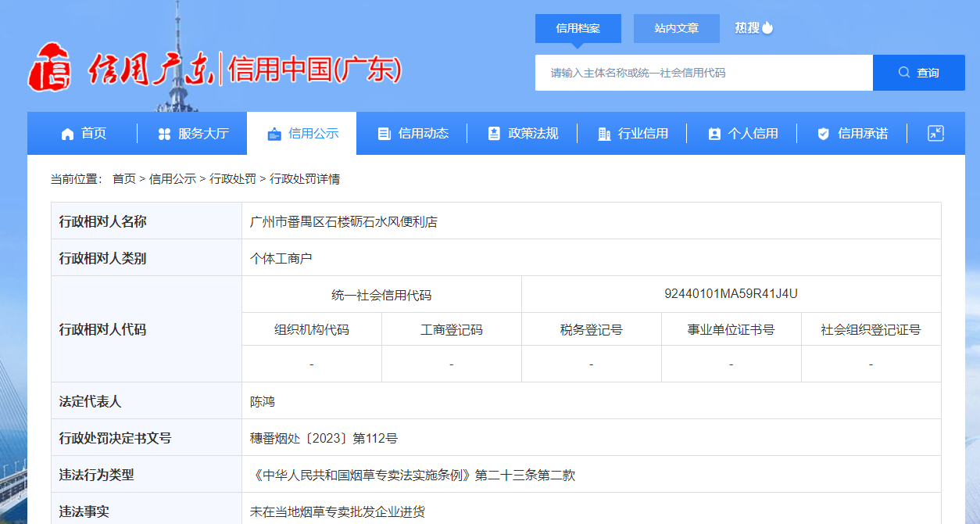Focus the 主体名称或统一社会信用代码 search field
Viewport: 980px width, 524px height.
704,73
